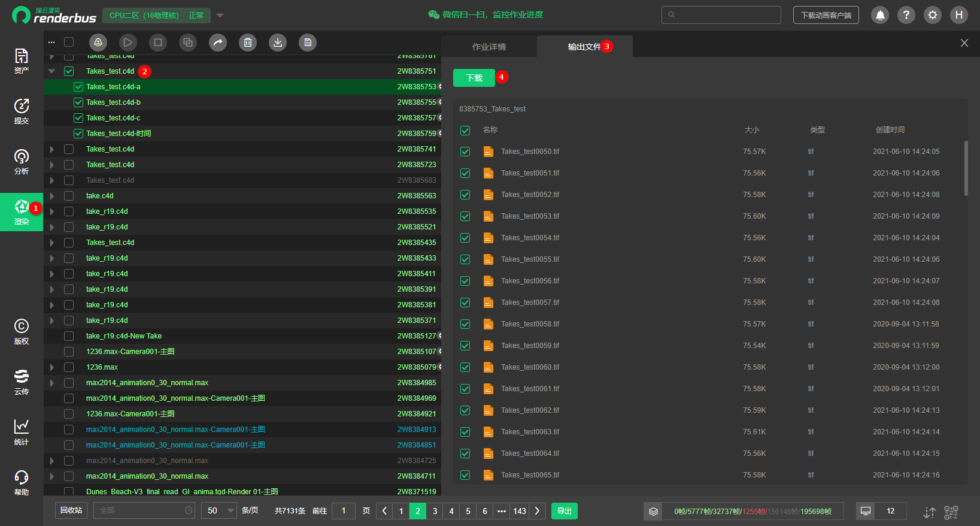Open the 分析 analysis sidebar section
The image size is (980, 526).
(x=22, y=162)
